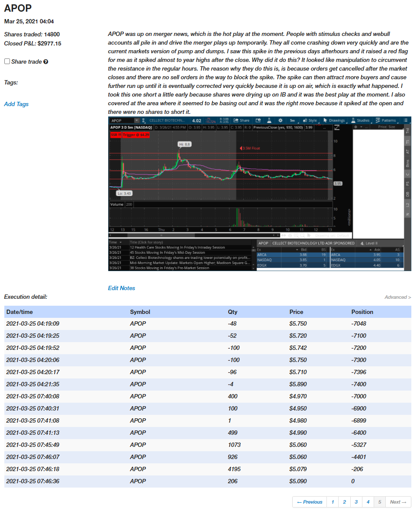Click the chart Share button

point(241,120)
